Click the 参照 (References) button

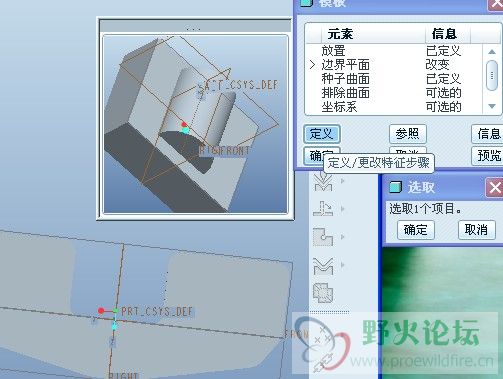407,134
